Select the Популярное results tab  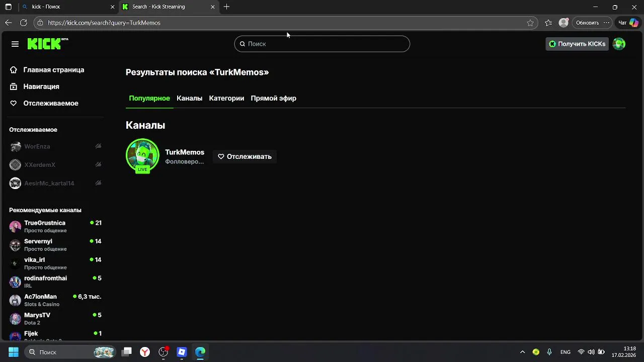pos(149,98)
